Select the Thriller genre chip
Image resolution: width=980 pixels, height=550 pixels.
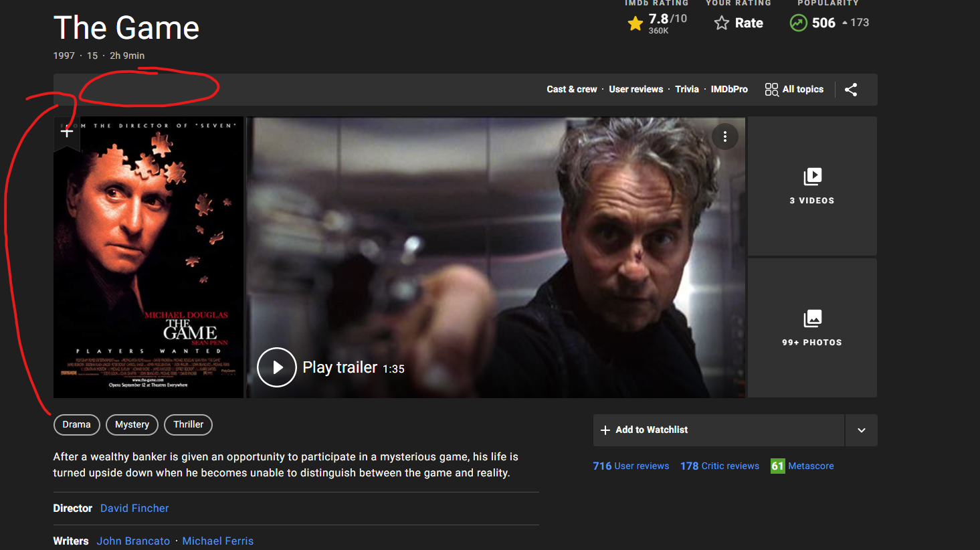tap(188, 425)
